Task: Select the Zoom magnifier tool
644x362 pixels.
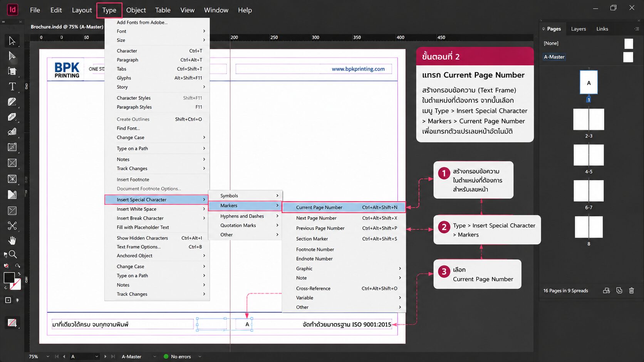Action: point(13,254)
